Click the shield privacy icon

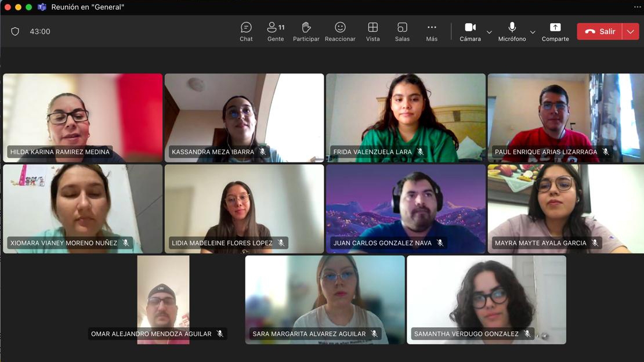(x=15, y=31)
